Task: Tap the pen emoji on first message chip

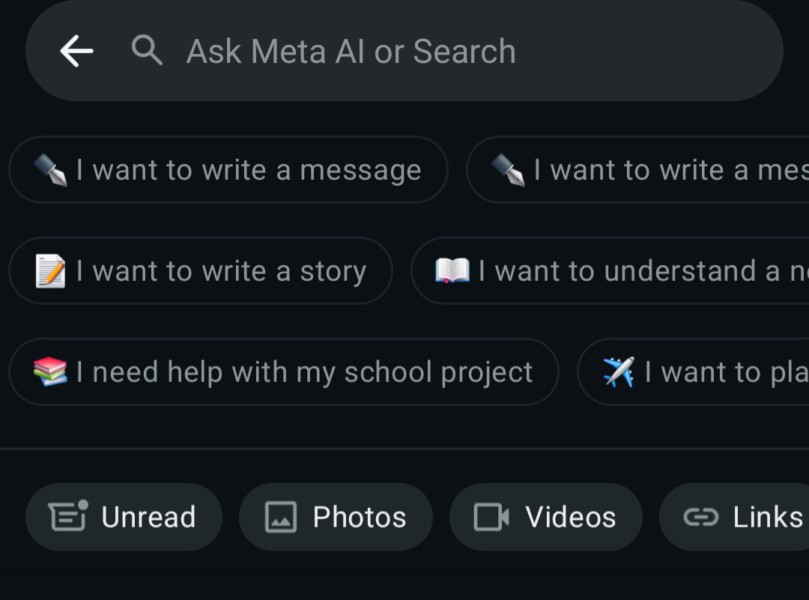Action: (50, 170)
